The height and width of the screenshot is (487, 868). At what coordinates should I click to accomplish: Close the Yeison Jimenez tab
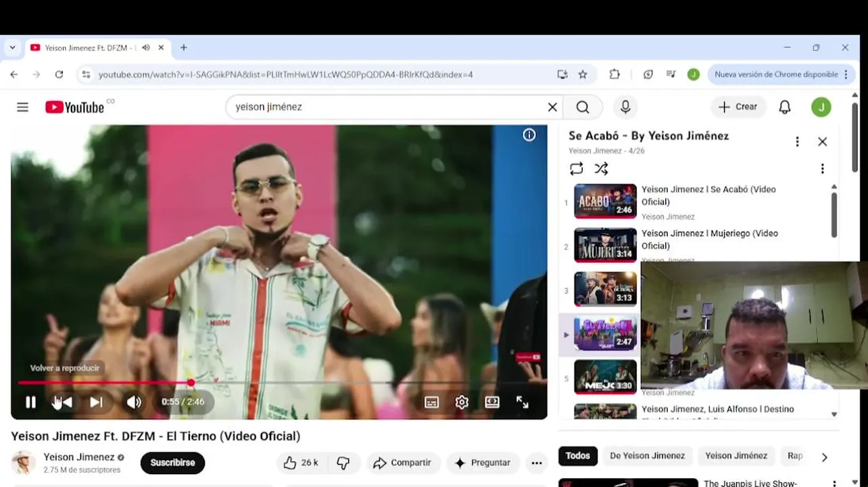[x=161, y=48]
